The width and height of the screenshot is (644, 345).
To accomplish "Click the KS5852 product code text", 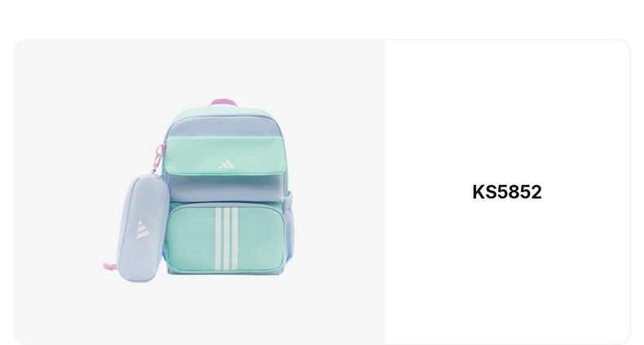I will coord(507,192).
